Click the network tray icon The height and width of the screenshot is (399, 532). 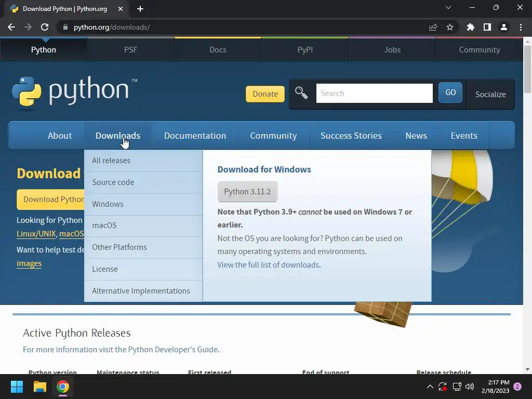point(457,387)
